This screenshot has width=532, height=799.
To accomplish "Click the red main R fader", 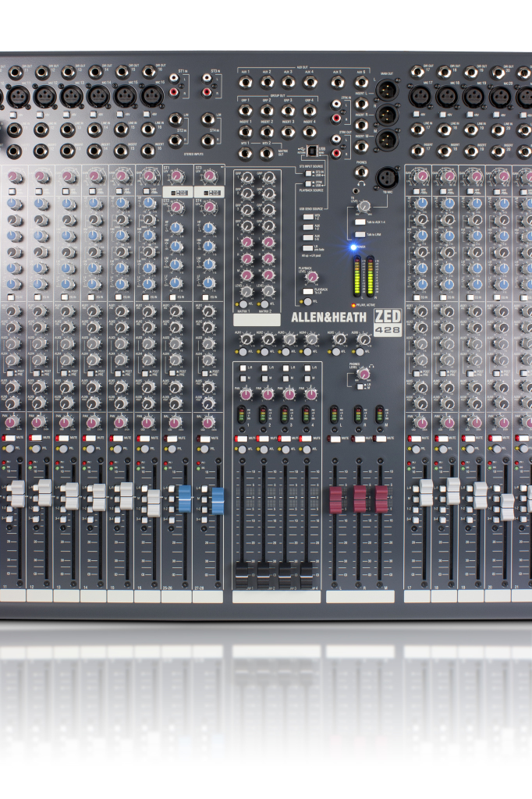I will pos(360,499).
